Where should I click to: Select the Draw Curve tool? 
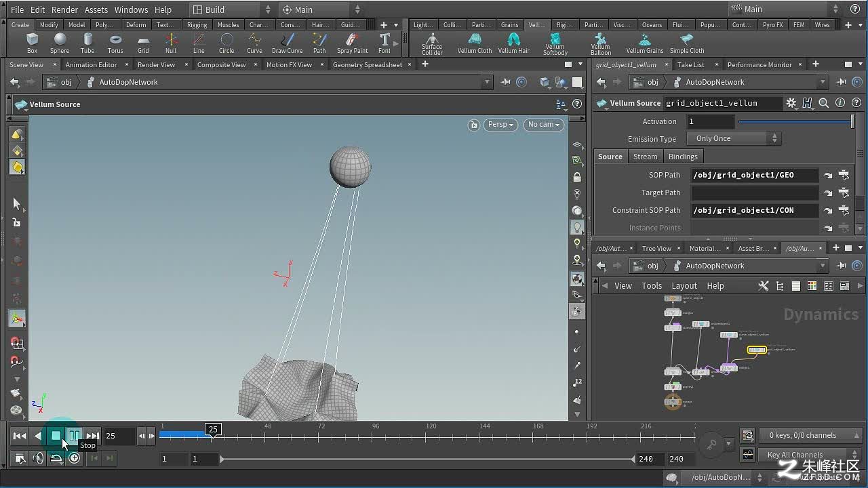pyautogui.click(x=288, y=43)
